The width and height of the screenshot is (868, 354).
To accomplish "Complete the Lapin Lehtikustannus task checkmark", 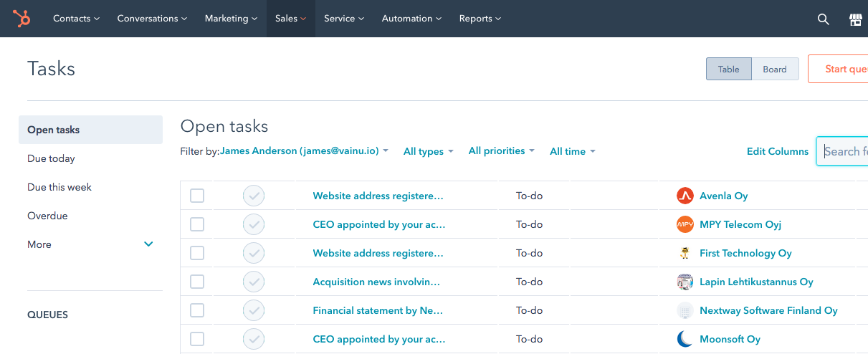I will tap(254, 282).
